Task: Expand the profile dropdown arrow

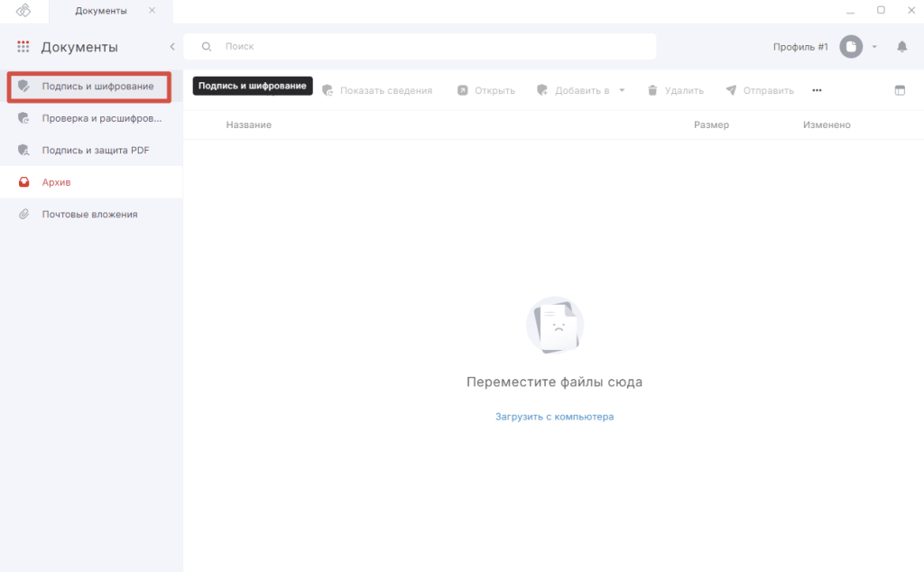Action: coord(874,47)
